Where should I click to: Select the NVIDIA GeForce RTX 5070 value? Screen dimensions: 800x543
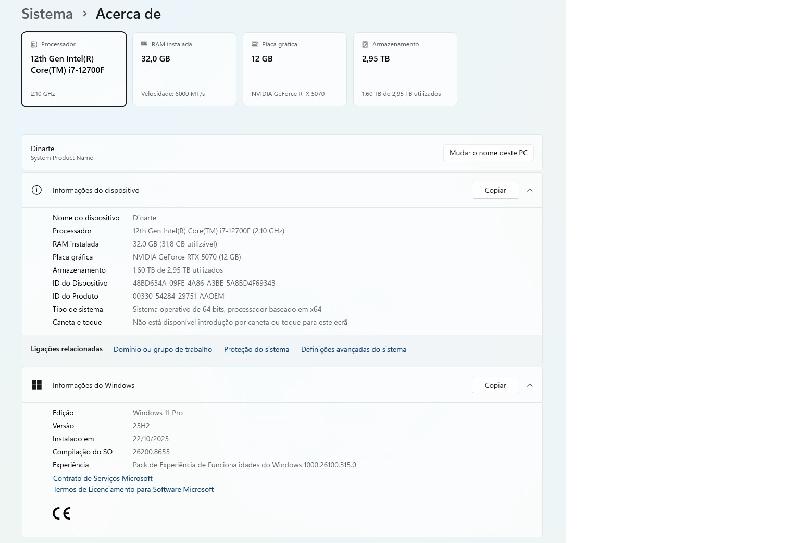pyautogui.click(x=187, y=257)
